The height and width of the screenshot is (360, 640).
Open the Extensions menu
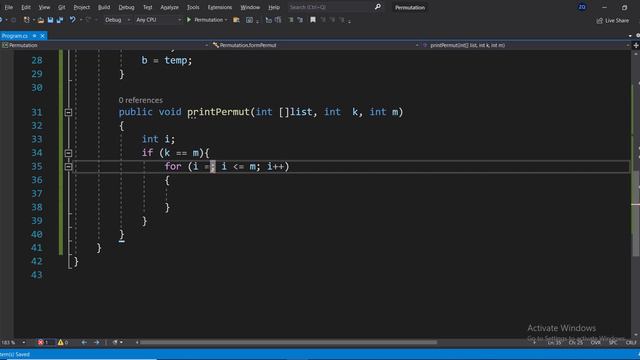point(220,7)
